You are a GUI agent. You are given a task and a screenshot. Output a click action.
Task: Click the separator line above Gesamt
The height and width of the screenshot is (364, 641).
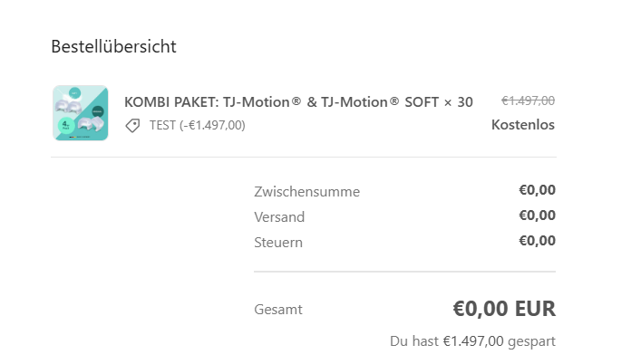tap(404, 272)
